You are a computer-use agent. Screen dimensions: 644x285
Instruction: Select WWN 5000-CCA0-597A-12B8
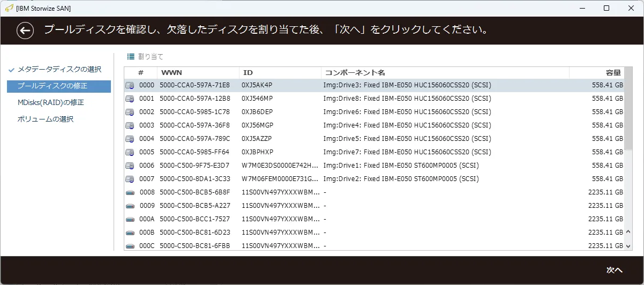194,99
